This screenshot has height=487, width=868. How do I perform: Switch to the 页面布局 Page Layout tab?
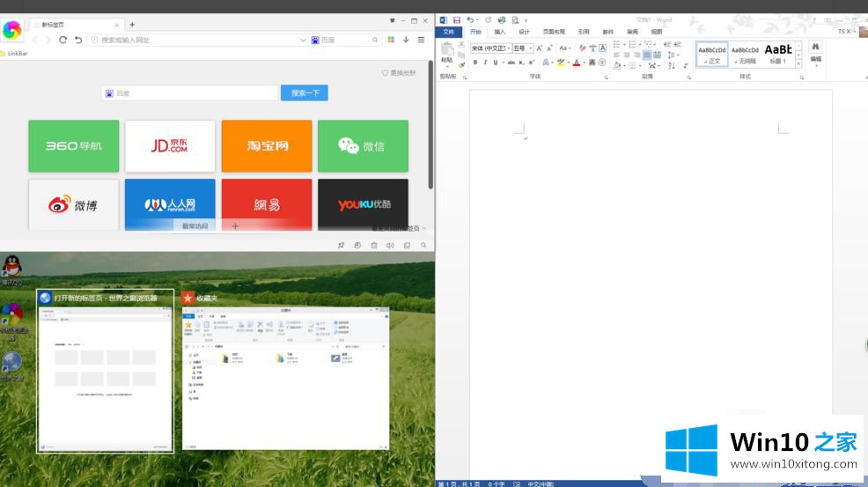pyautogui.click(x=554, y=32)
